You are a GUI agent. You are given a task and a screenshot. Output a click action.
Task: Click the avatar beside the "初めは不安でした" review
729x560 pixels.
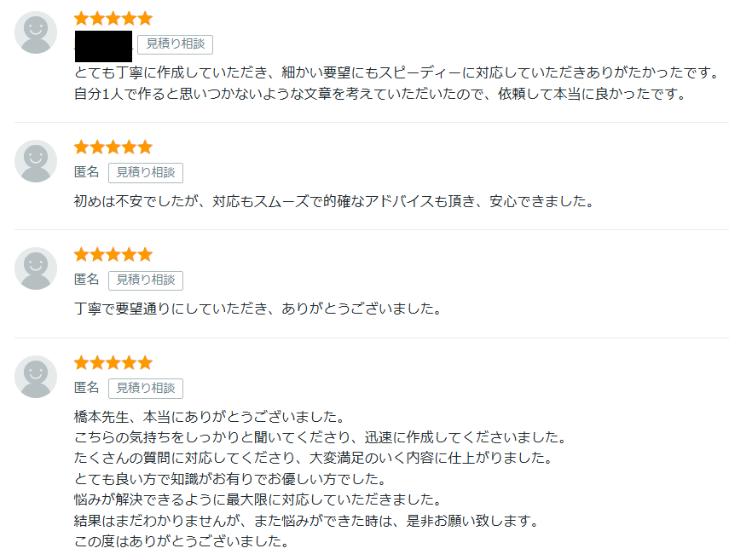[36, 161]
